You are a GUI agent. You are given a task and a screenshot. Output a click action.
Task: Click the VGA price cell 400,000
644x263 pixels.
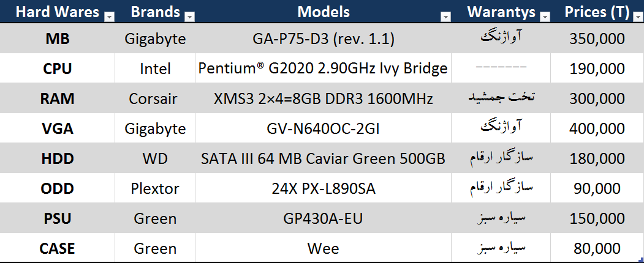point(597,128)
